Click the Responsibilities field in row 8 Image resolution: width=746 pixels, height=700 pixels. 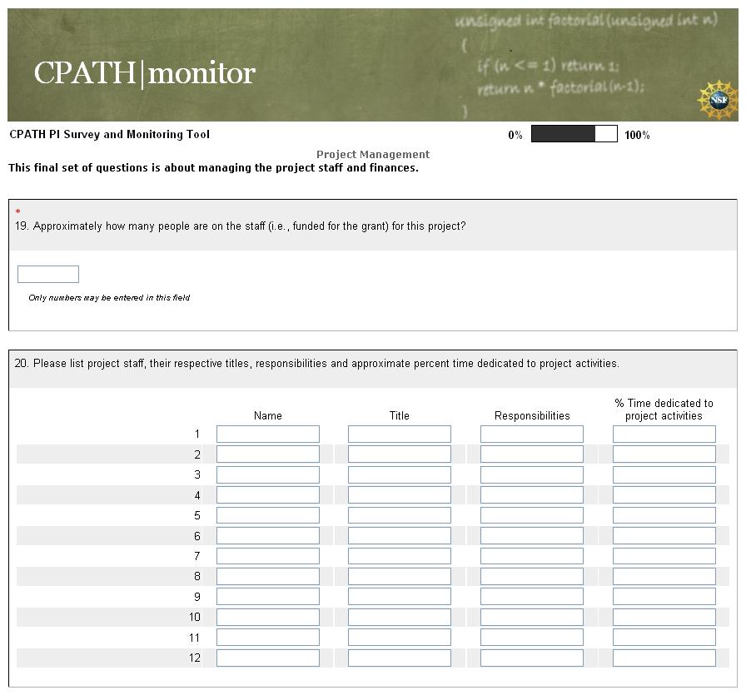(x=532, y=576)
